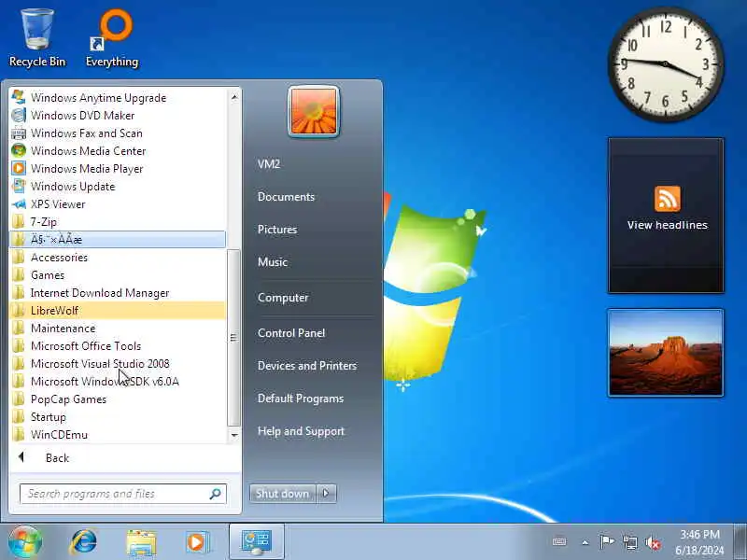Click the network tray icon
The image size is (747, 560).
click(629, 542)
